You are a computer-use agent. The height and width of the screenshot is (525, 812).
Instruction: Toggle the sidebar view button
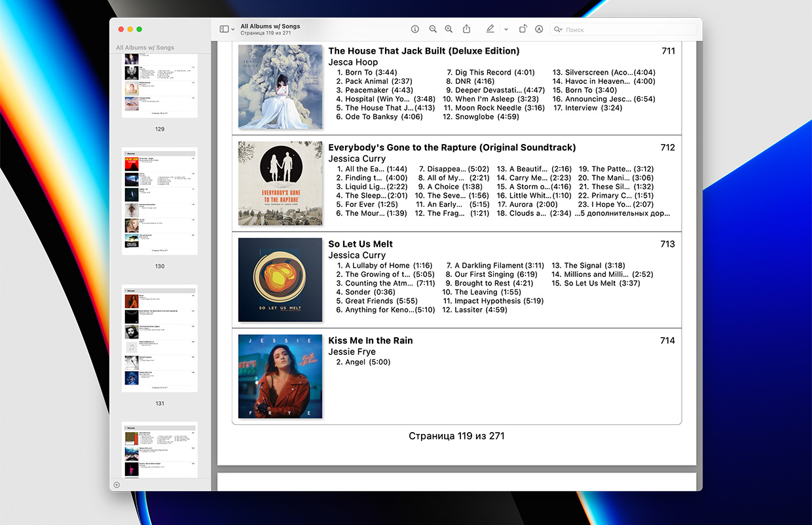point(224,29)
